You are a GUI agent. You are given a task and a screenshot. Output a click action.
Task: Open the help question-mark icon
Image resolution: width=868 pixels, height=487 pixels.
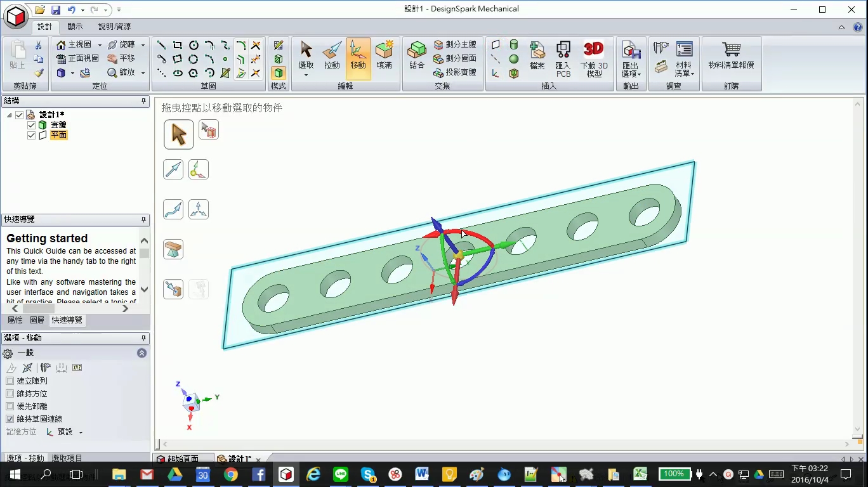857,27
